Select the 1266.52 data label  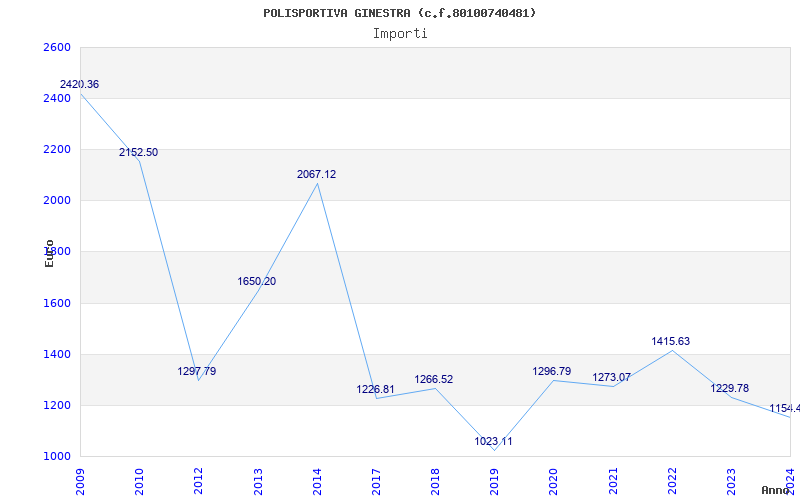click(x=434, y=380)
